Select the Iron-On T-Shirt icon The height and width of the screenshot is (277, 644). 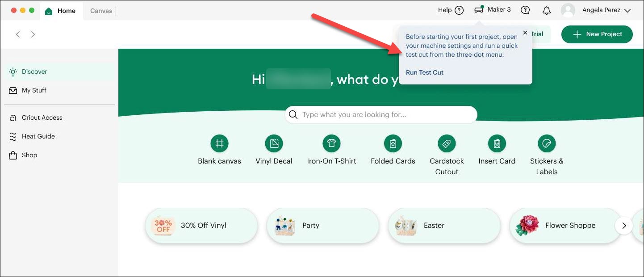(331, 143)
